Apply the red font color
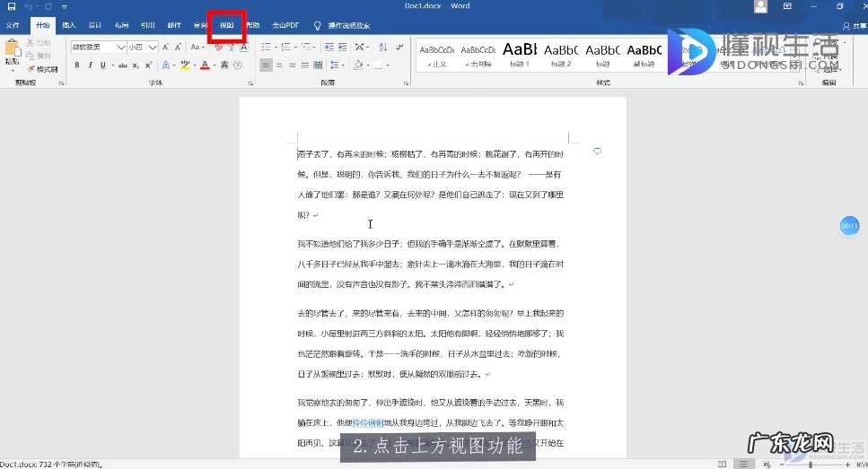 205,65
